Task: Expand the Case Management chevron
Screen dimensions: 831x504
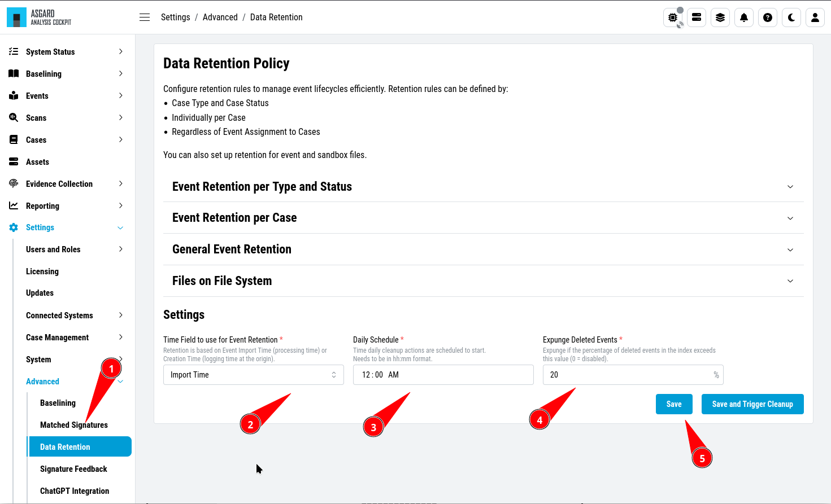Action: (120, 337)
